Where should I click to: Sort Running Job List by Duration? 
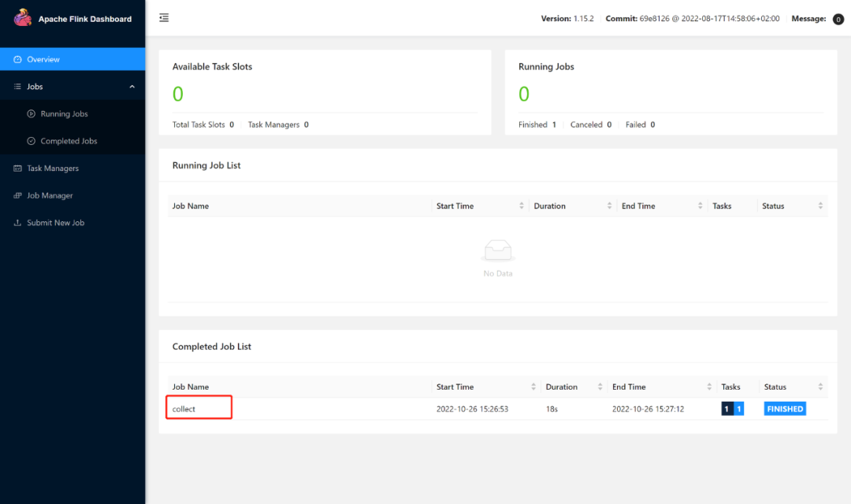(x=609, y=206)
